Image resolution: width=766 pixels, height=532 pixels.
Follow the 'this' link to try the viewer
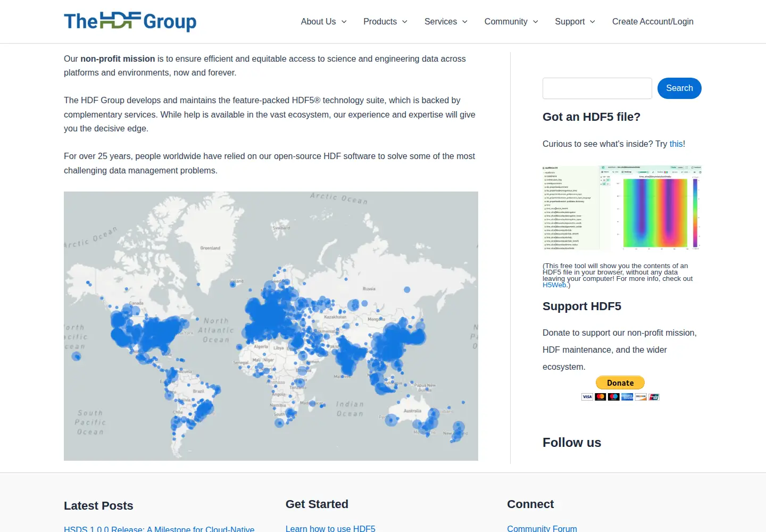(676, 144)
